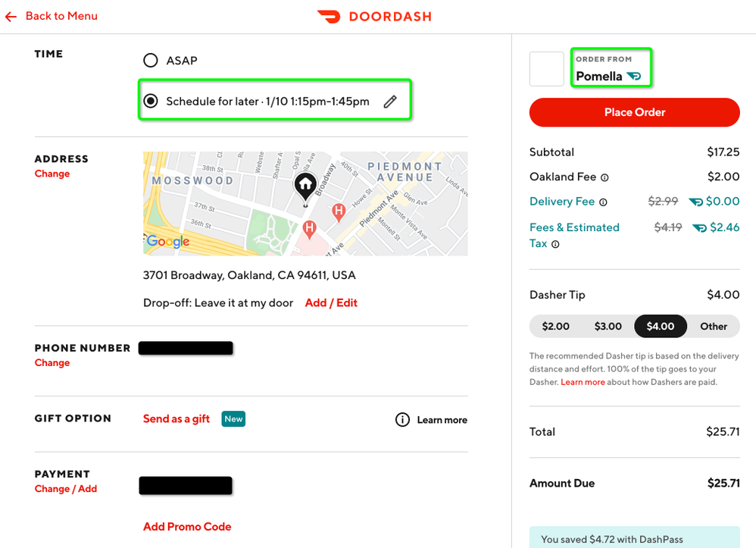Choose the $2.00 Dasher tip
756x548 pixels.
[x=555, y=326]
